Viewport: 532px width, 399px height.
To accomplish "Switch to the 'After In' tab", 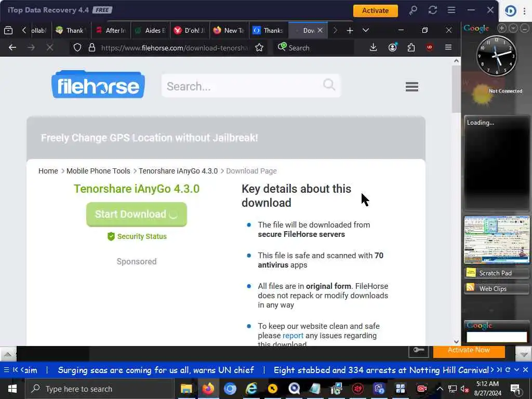I will pos(111,31).
